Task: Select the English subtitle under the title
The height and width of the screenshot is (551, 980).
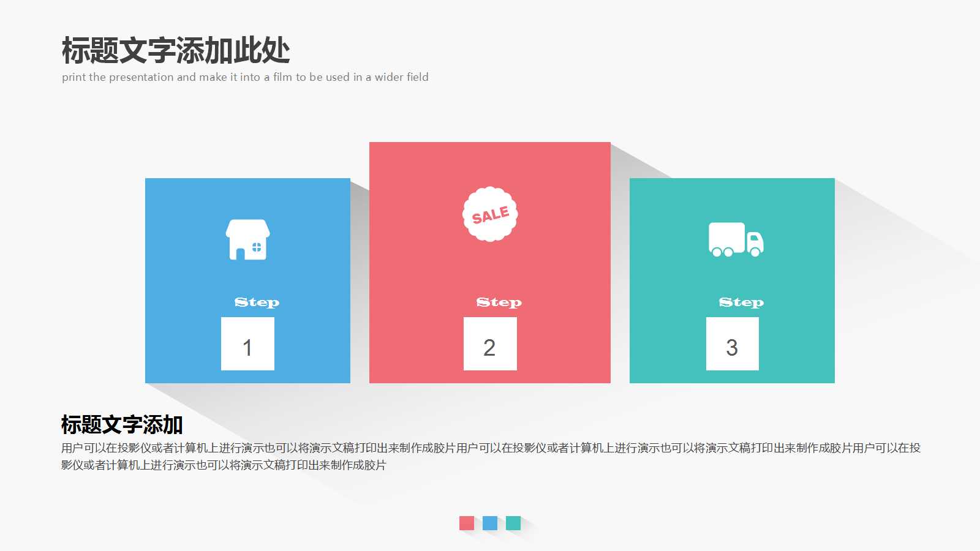Action: [245, 77]
